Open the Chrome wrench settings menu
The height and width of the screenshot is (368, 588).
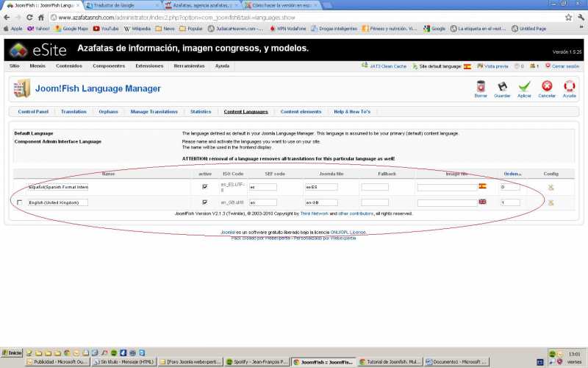(x=581, y=17)
